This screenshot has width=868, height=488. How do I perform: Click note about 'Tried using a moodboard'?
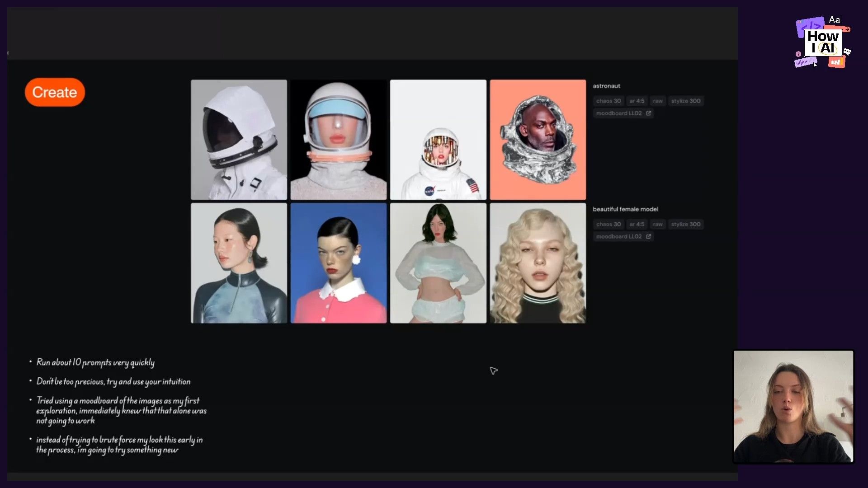point(121,410)
